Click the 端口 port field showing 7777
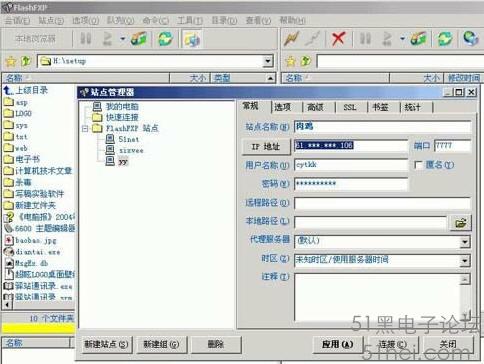Viewport: 484px width, 364px height. tap(452, 146)
